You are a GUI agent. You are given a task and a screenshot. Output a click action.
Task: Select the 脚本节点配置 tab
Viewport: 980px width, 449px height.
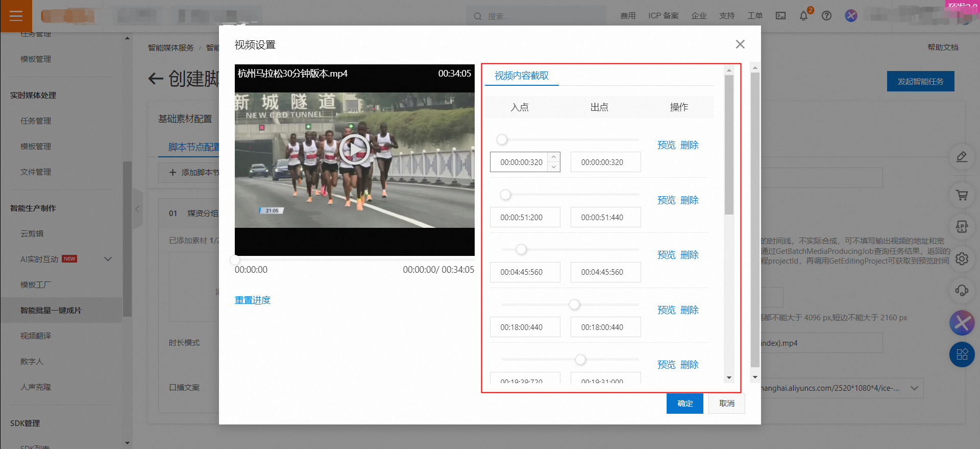pyautogui.click(x=193, y=147)
